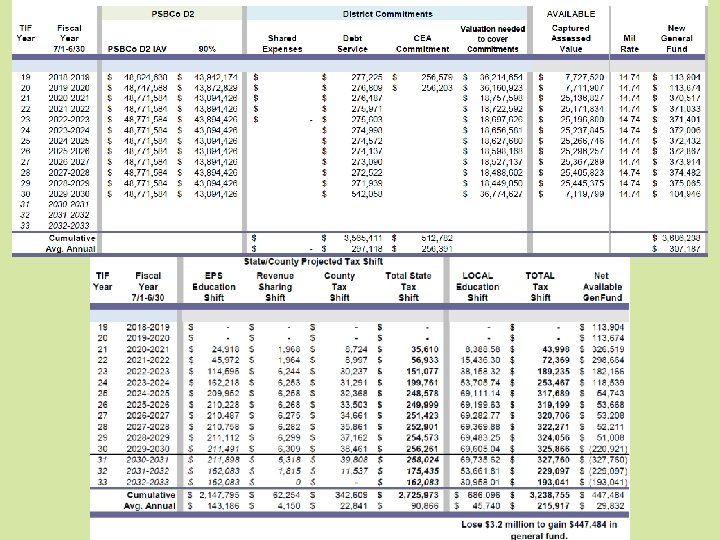Viewport: 720px width, 540px height.
Task: Click total state tax shift 258,024
Action: coord(422,460)
